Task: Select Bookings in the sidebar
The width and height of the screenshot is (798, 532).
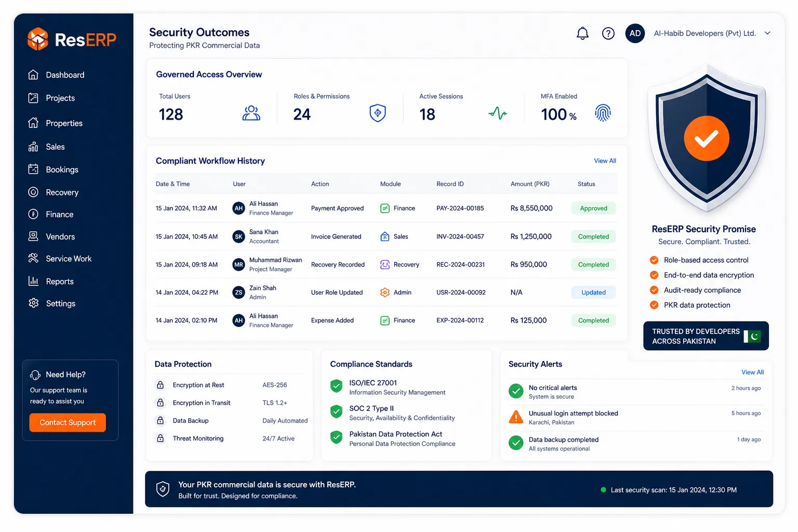Action: pos(62,169)
